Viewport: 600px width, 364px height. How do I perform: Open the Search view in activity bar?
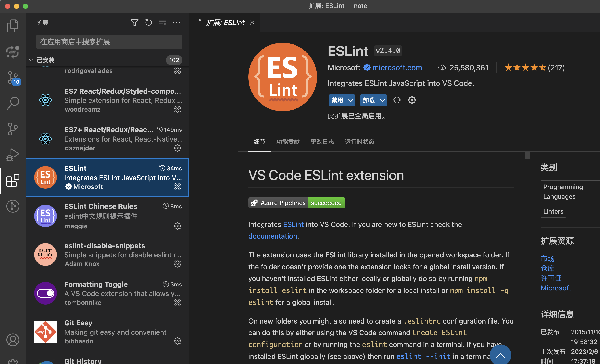tap(13, 103)
